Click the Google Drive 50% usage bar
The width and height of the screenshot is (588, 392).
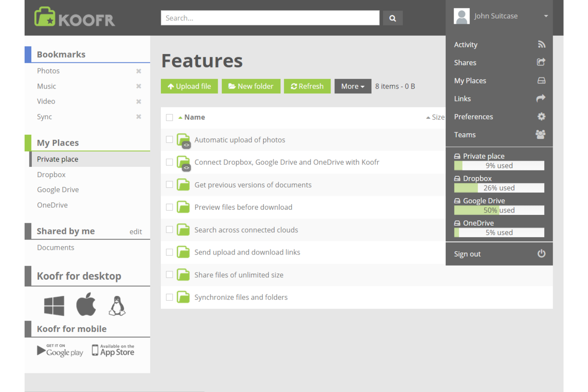[x=499, y=210]
